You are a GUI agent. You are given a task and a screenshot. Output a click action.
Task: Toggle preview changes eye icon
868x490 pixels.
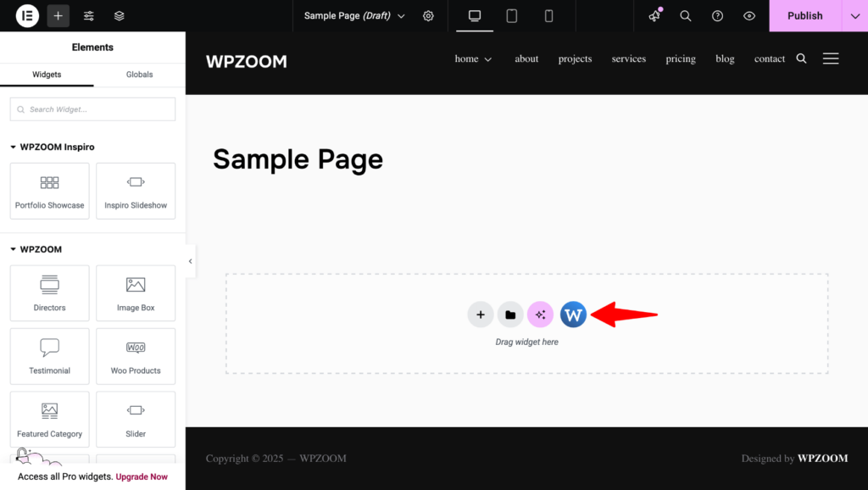[749, 16]
